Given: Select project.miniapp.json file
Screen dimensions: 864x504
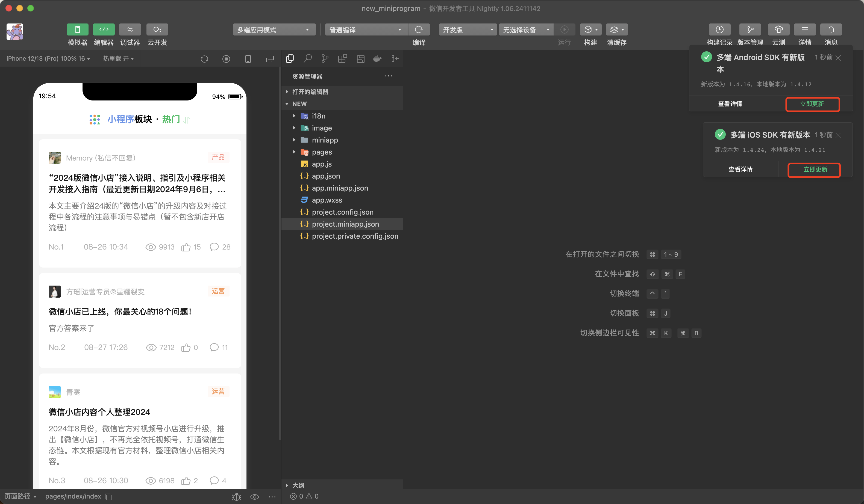Looking at the screenshot, I should pyautogui.click(x=342, y=224).
